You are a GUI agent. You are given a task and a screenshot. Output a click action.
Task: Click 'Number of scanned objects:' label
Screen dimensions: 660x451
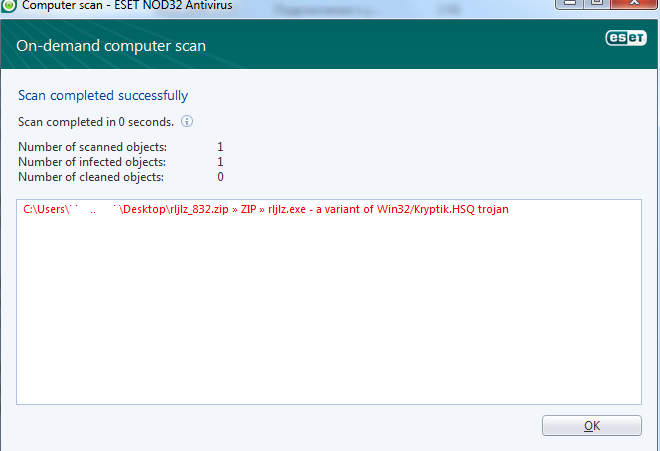pos(93,147)
